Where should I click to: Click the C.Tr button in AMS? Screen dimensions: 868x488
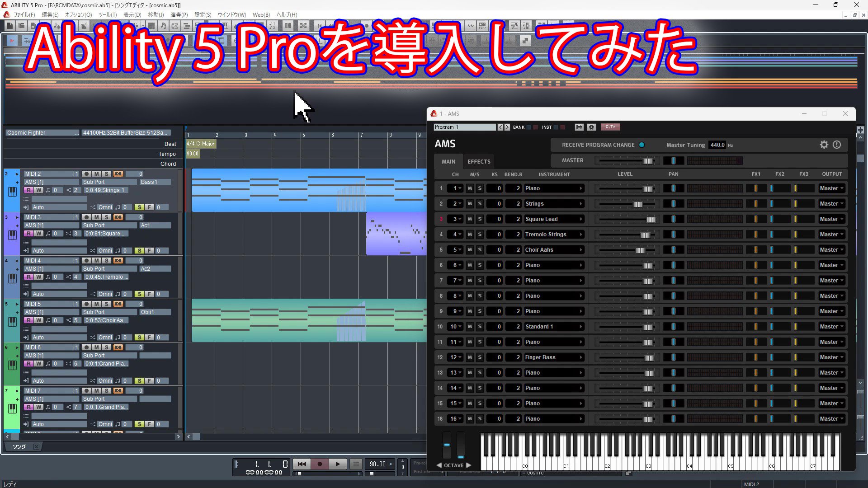click(610, 127)
